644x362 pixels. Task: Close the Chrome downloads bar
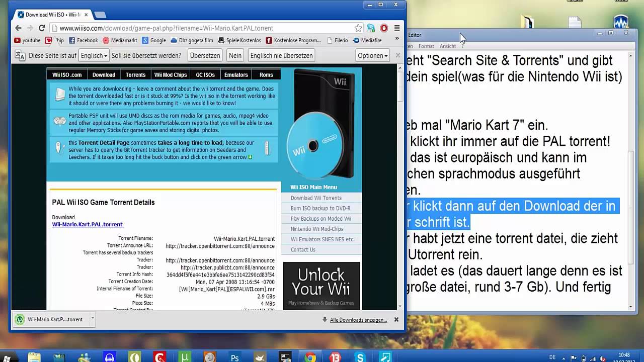396,319
